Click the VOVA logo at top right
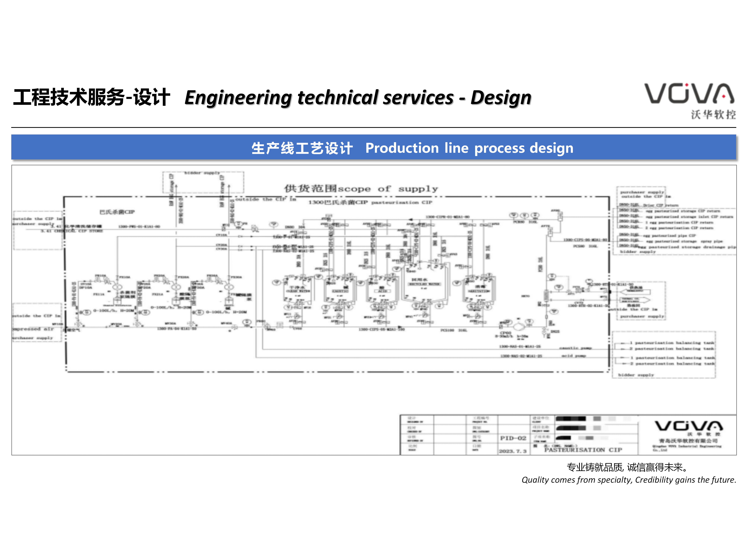 pos(690,93)
